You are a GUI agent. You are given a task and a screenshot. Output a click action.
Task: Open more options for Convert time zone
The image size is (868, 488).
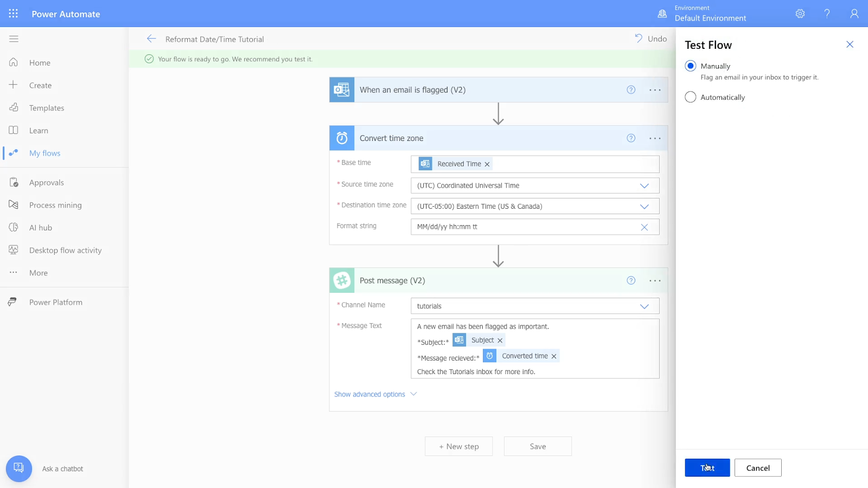click(x=655, y=138)
